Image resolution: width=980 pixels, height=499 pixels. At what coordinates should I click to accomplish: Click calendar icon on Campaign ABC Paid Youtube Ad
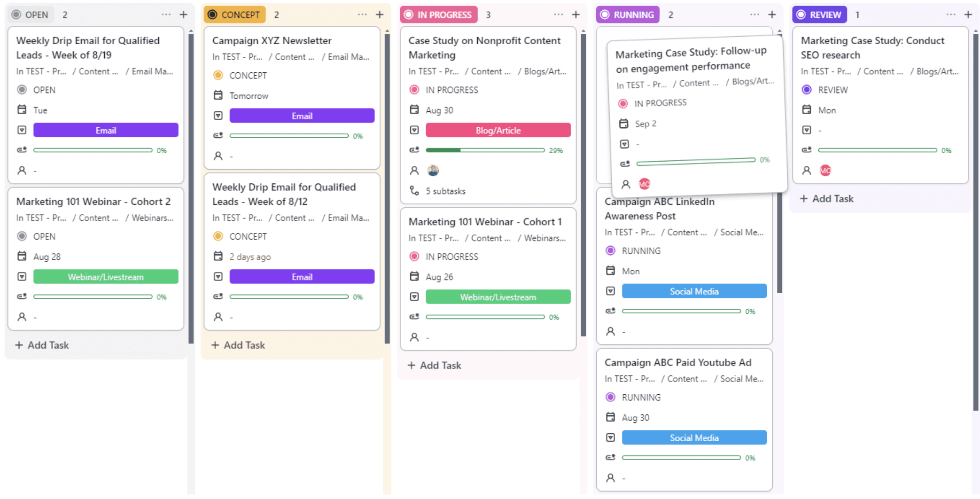tap(610, 417)
